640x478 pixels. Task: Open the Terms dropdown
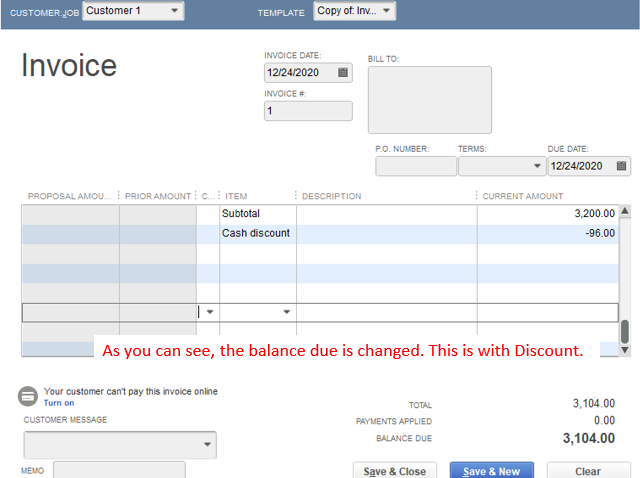537,166
